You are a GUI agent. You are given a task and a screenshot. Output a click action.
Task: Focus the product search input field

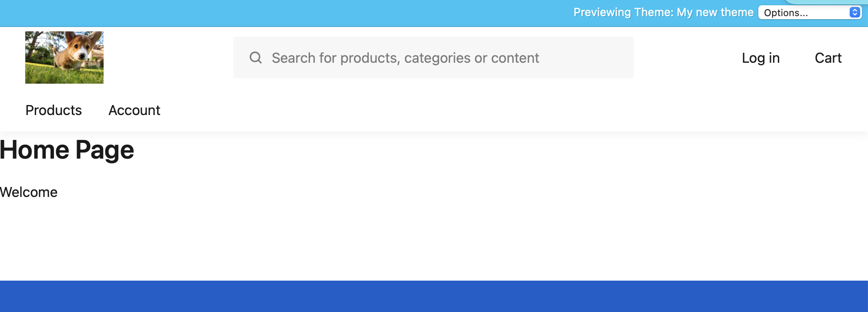pyautogui.click(x=434, y=58)
